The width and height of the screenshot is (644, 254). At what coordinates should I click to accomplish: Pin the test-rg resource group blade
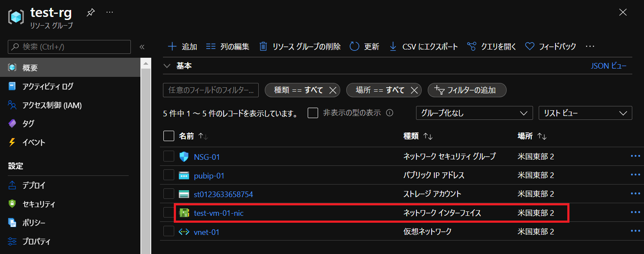[90, 13]
